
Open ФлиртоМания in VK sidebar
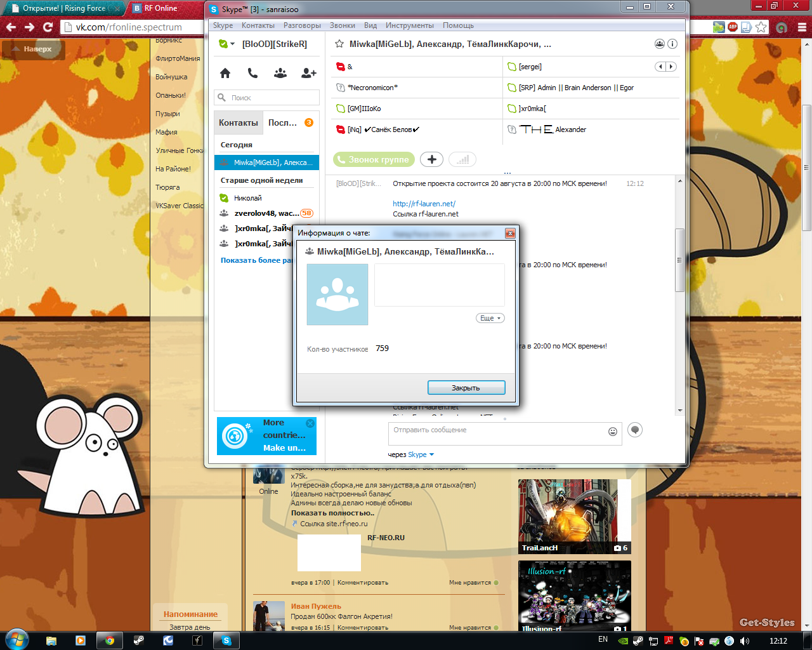pos(178,58)
